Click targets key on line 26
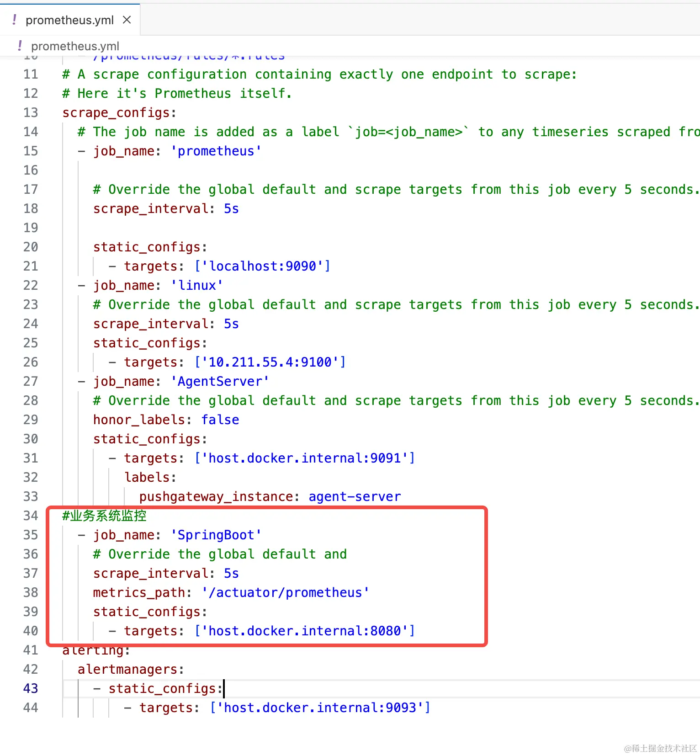This screenshot has height=756, width=700. pos(150,362)
